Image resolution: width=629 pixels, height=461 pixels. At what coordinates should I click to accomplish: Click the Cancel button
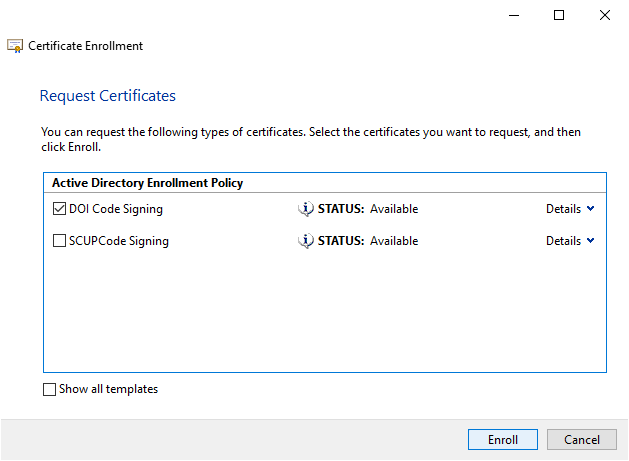[581, 440]
